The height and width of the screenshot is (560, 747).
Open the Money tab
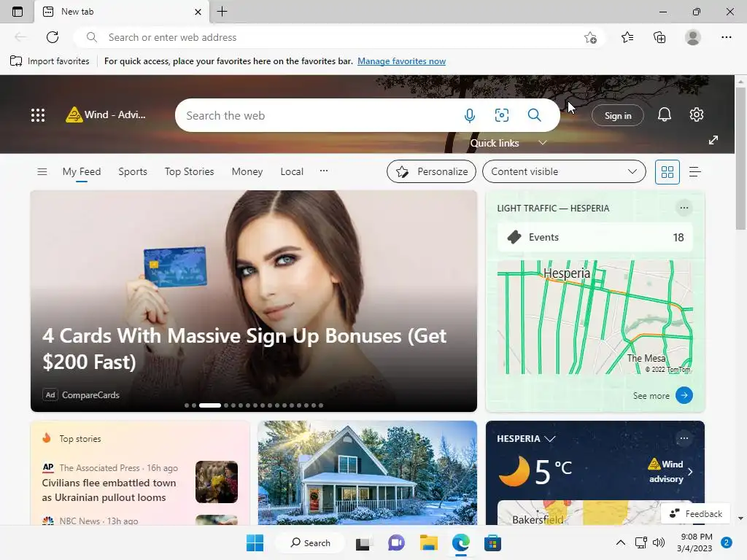(x=247, y=171)
